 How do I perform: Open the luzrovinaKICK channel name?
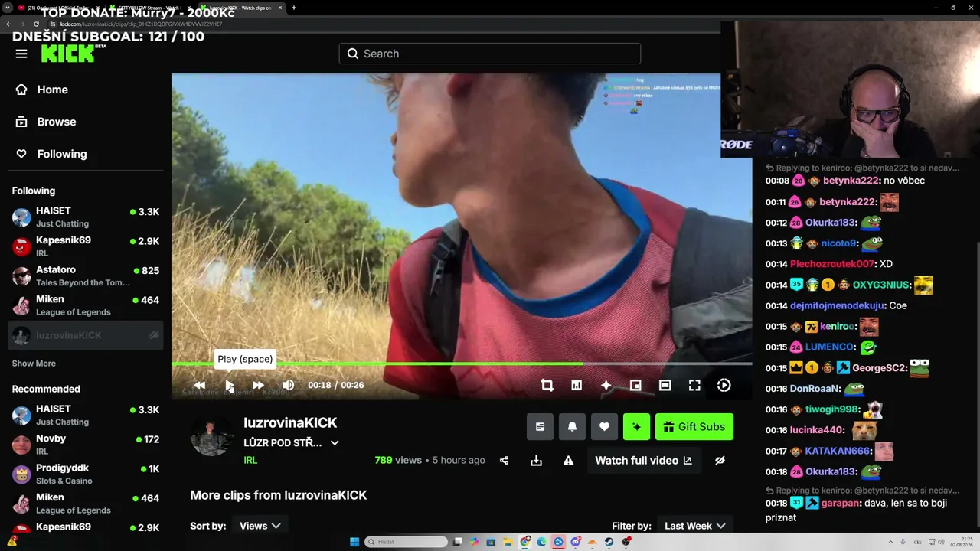point(290,423)
